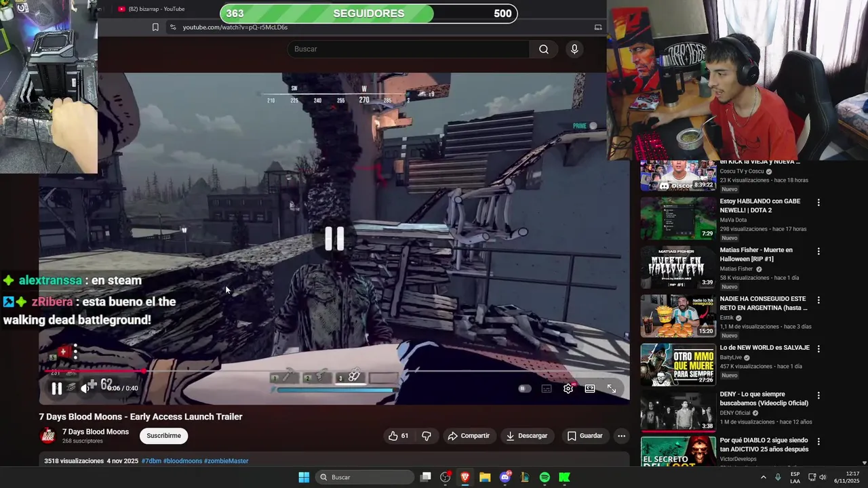
Task: Mute the video with the speaker icon
Action: [85, 388]
